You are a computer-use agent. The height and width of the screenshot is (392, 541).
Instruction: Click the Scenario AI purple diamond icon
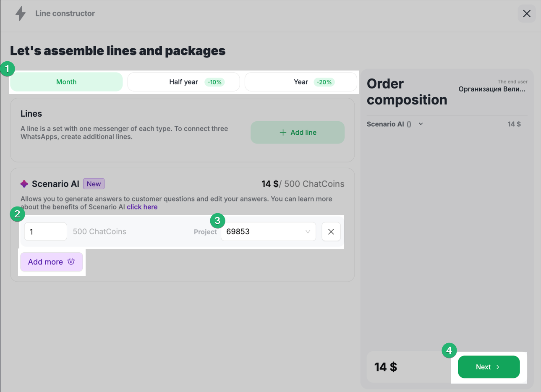point(24,184)
